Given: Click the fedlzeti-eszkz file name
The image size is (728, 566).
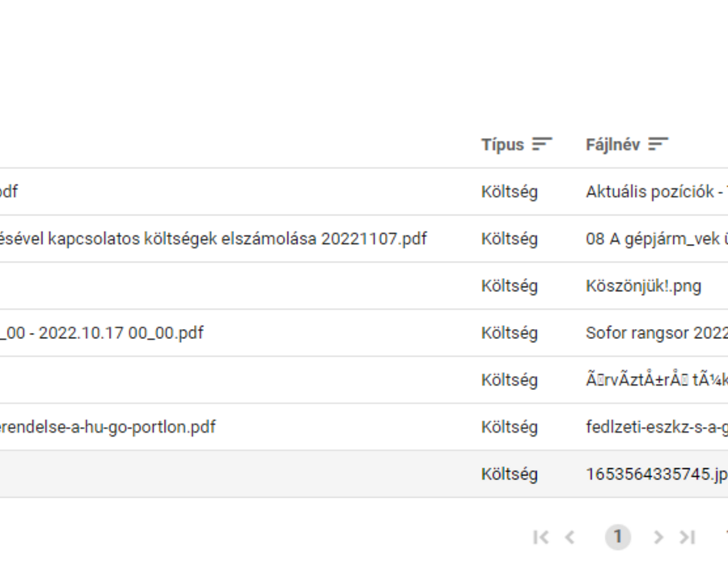Looking at the screenshot, I should pyautogui.click(x=657, y=427).
